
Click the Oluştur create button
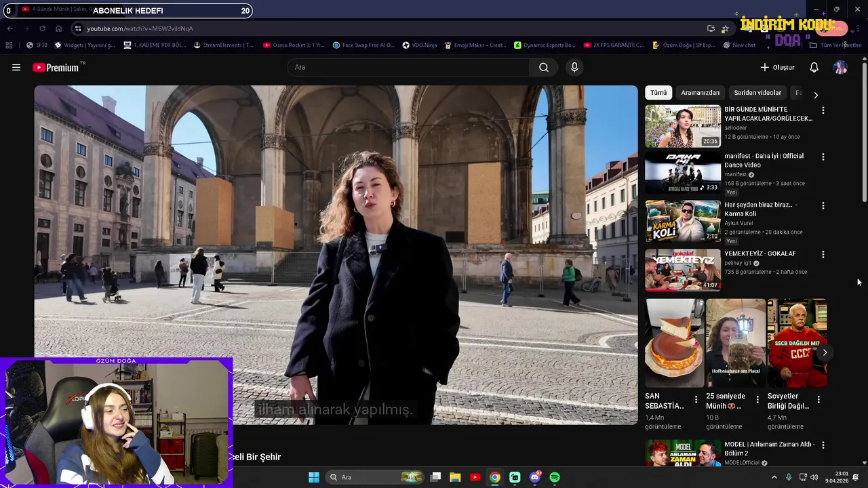tap(777, 67)
